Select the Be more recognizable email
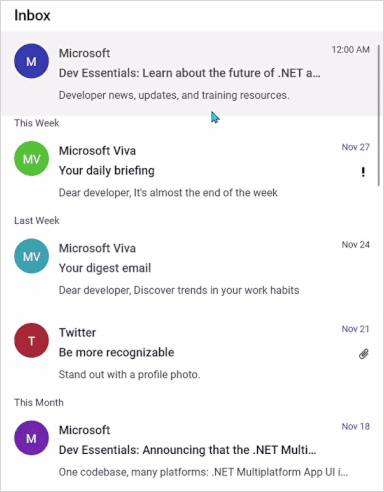 point(192,353)
